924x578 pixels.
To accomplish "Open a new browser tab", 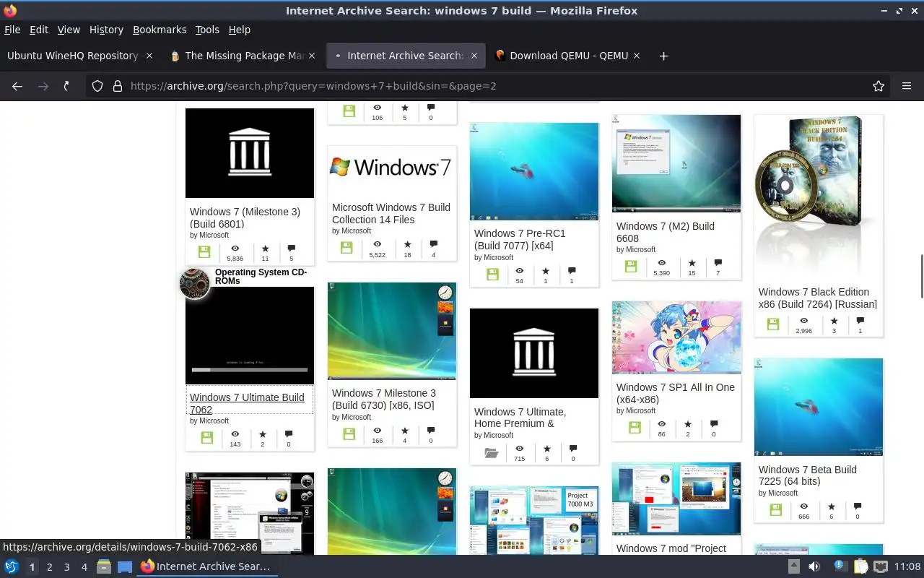I will pyautogui.click(x=663, y=56).
